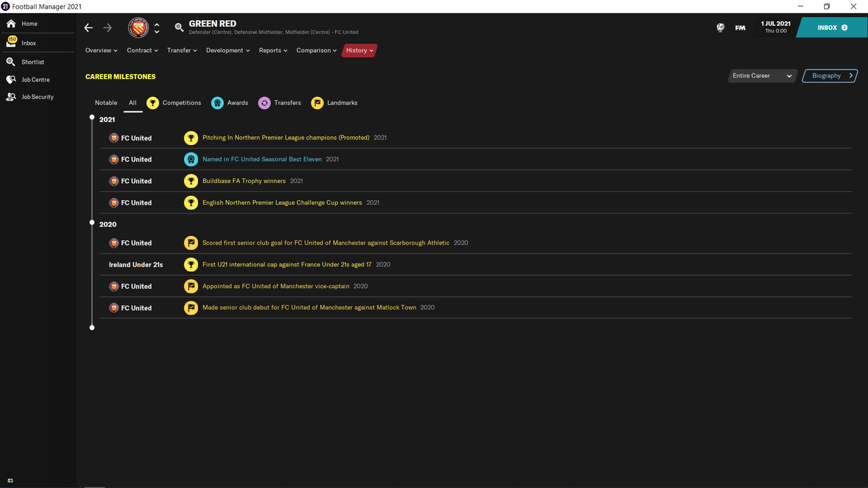This screenshot has height=488, width=868.
Task: Click trophy icon for First U21 international cap
Action: [x=191, y=264]
